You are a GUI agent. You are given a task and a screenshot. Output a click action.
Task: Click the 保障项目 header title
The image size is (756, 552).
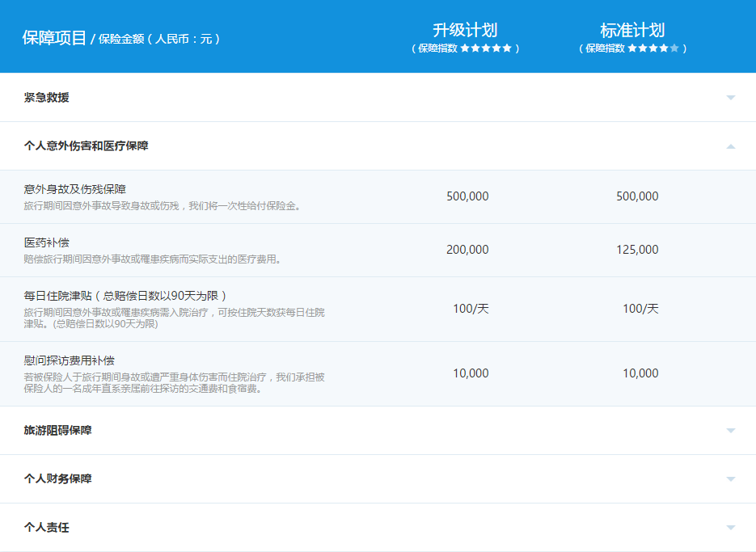pyautogui.click(x=54, y=38)
